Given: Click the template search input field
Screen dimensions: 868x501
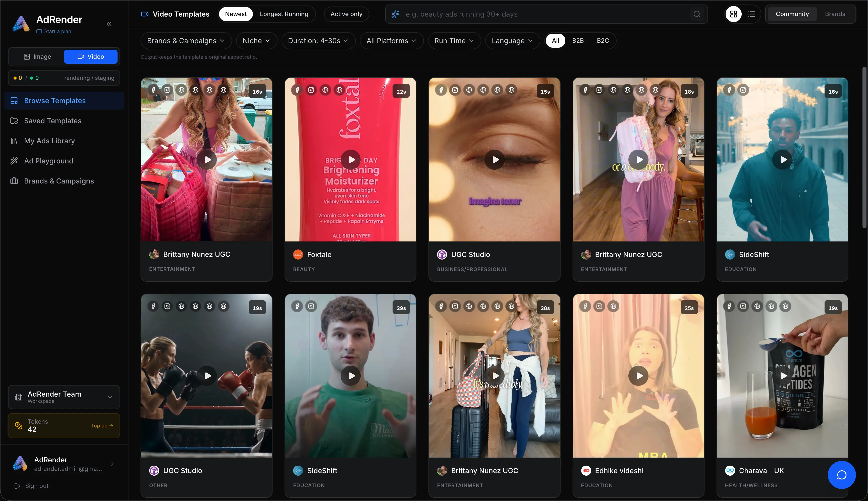Looking at the screenshot, I should point(547,14).
